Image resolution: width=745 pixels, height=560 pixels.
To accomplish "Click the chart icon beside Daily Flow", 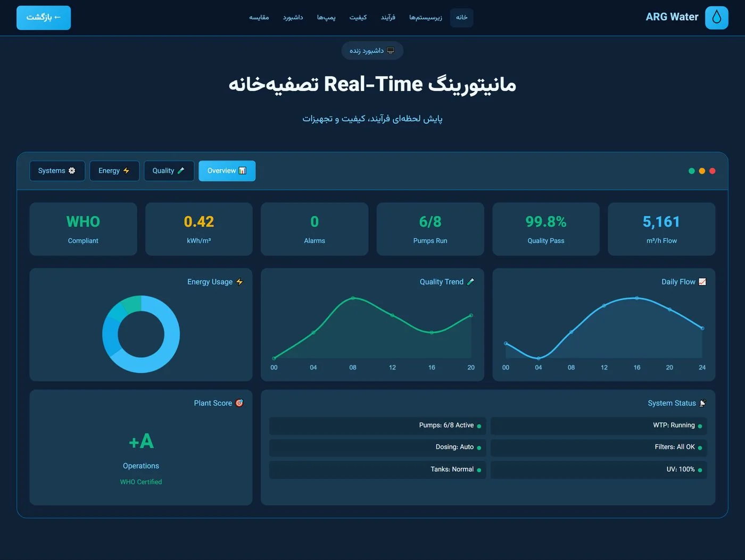I will (702, 282).
